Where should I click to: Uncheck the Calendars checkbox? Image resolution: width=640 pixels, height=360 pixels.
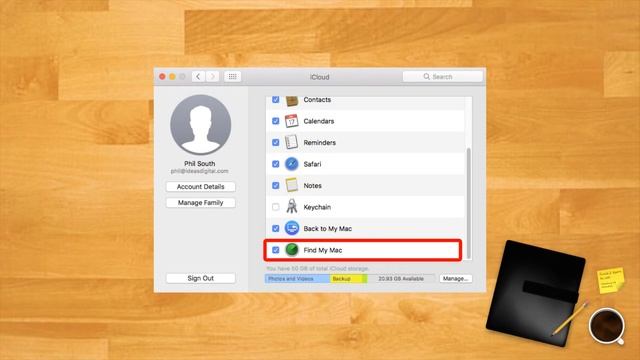tap(276, 121)
